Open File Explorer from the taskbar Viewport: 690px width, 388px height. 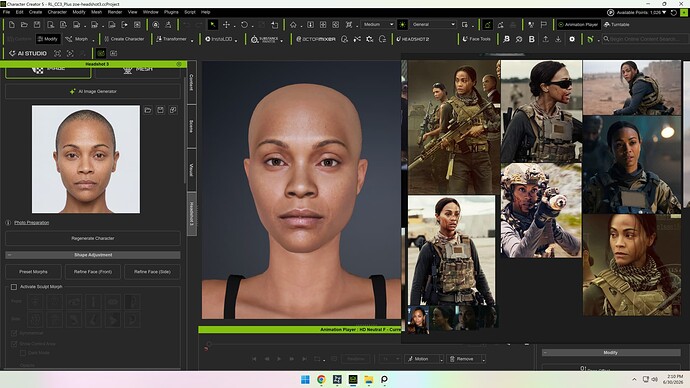click(368, 379)
